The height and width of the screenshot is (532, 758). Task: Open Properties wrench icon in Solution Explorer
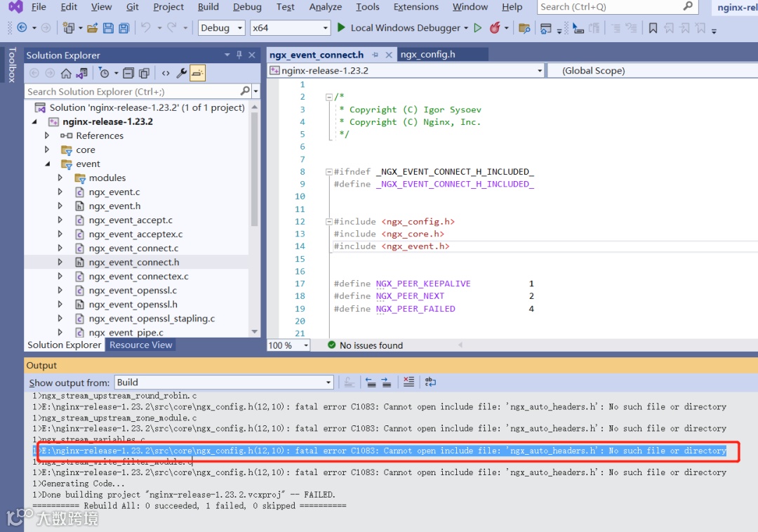pos(182,73)
